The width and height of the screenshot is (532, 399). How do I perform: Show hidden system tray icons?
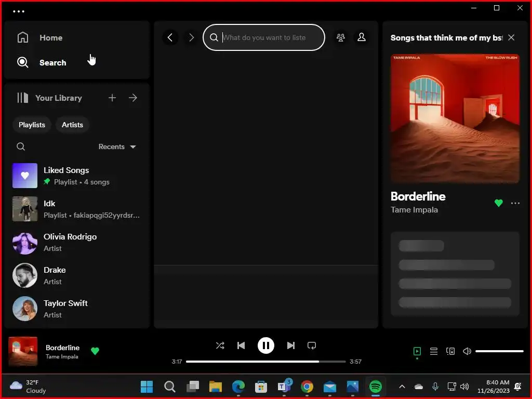point(402,387)
